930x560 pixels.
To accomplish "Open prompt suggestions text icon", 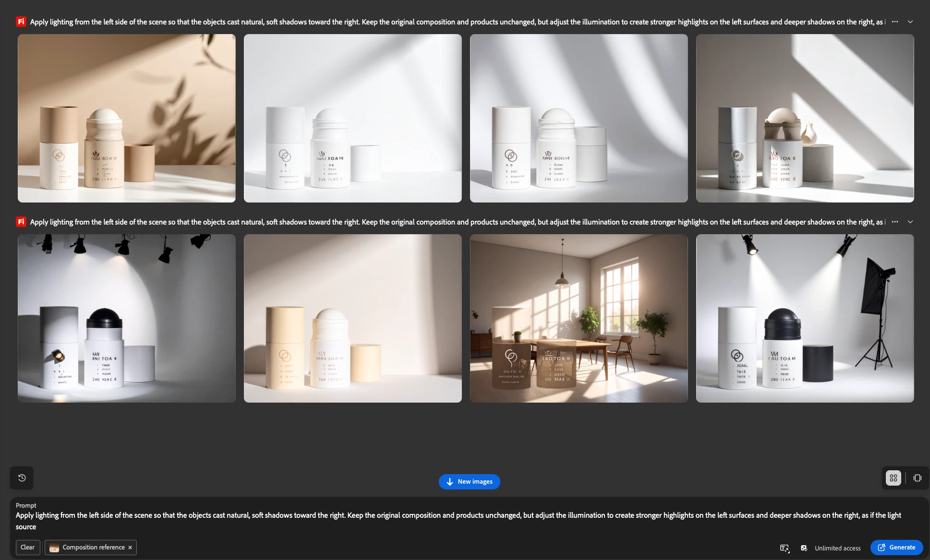I will click(x=785, y=548).
